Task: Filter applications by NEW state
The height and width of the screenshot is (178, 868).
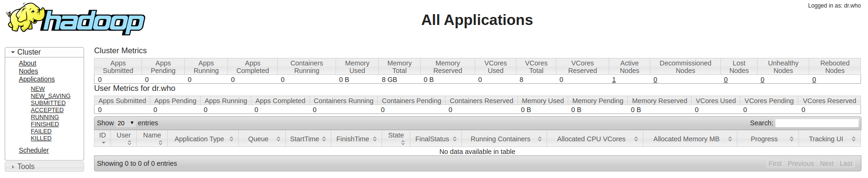Action: pos(38,89)
